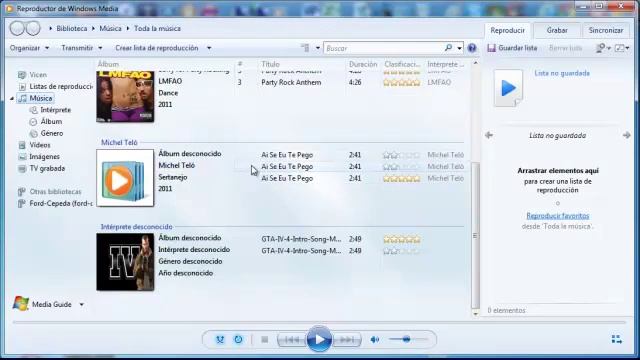Click the Media Guide Windows logo

tap(20, 304)
